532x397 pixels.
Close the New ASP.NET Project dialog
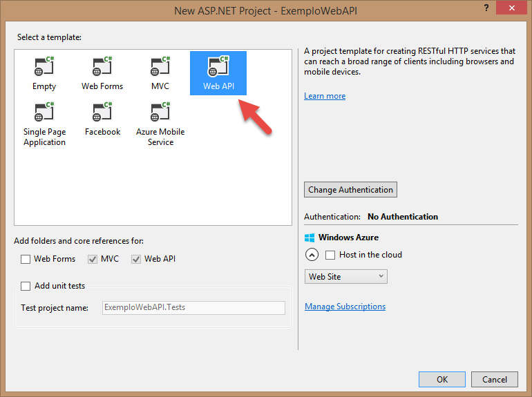[x=512, y=8]
